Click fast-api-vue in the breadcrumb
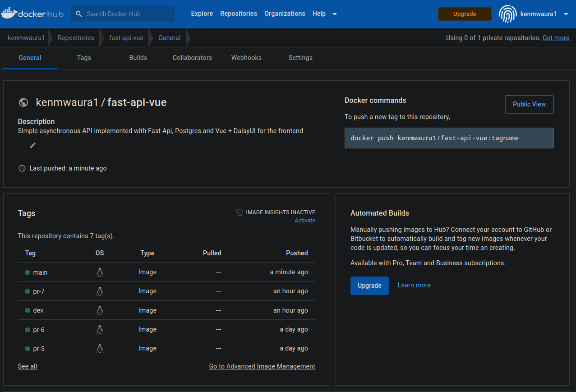The height and width of the screenshot is (392, 576). pos(126,38)
